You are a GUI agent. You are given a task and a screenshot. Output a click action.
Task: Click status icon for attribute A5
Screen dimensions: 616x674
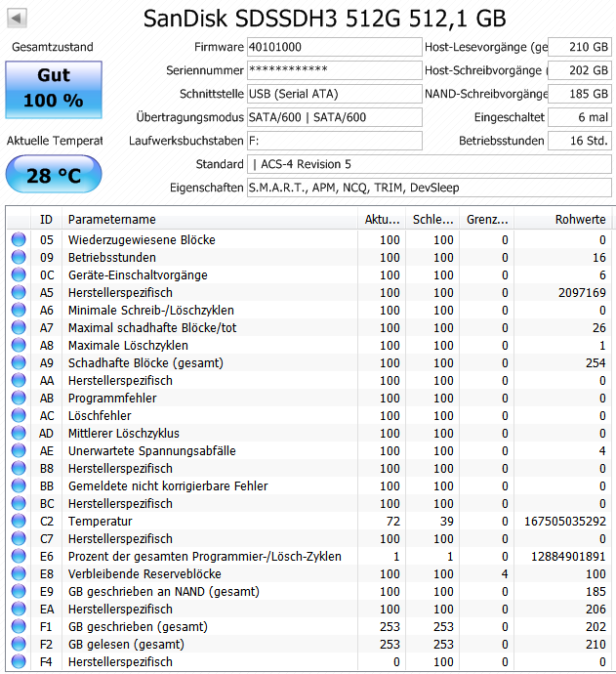tap(19, 292)
